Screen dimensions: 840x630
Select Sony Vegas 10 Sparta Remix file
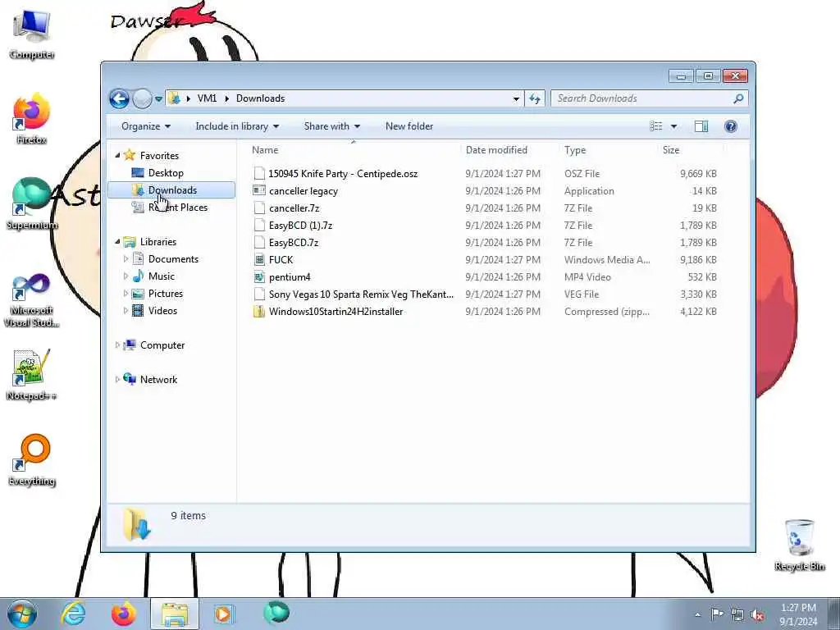361,294
